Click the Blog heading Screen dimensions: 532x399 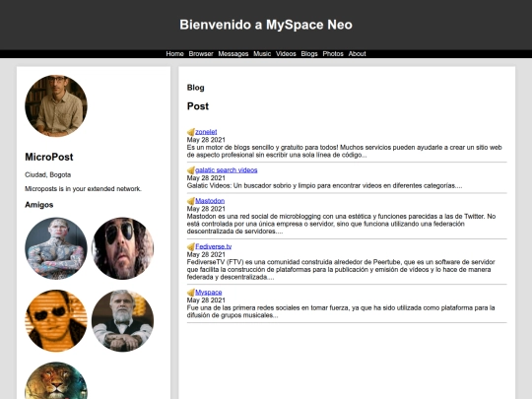coord(195,88)
